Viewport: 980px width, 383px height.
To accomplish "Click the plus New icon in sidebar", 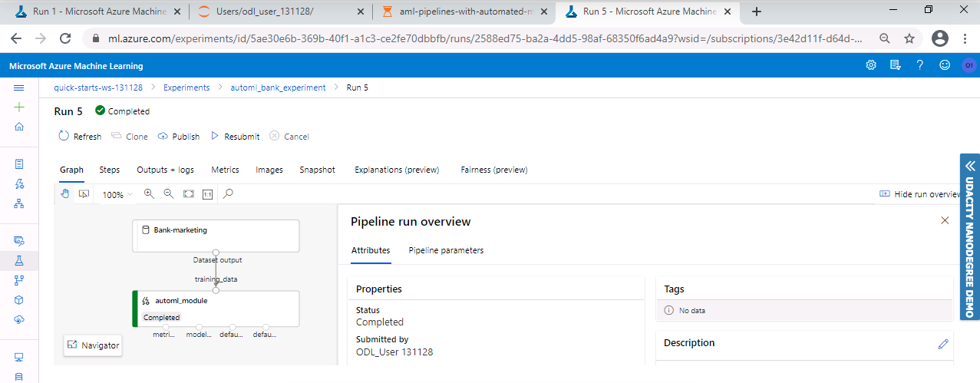I will (x=19, y=107).
